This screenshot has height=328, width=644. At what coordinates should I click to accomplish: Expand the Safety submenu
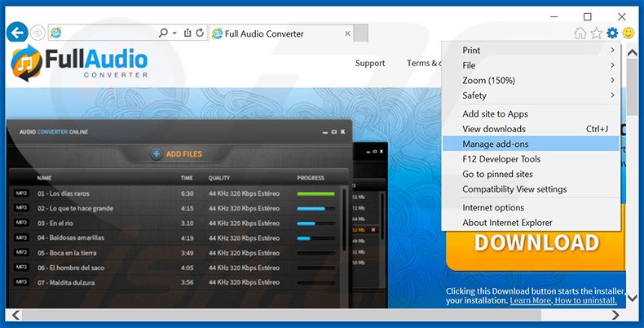531,95
